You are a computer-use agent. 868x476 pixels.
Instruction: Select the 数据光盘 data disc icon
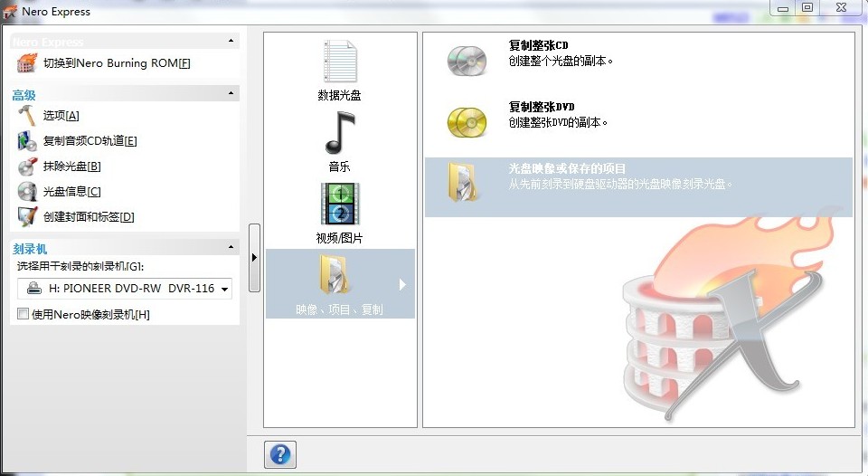340,61
